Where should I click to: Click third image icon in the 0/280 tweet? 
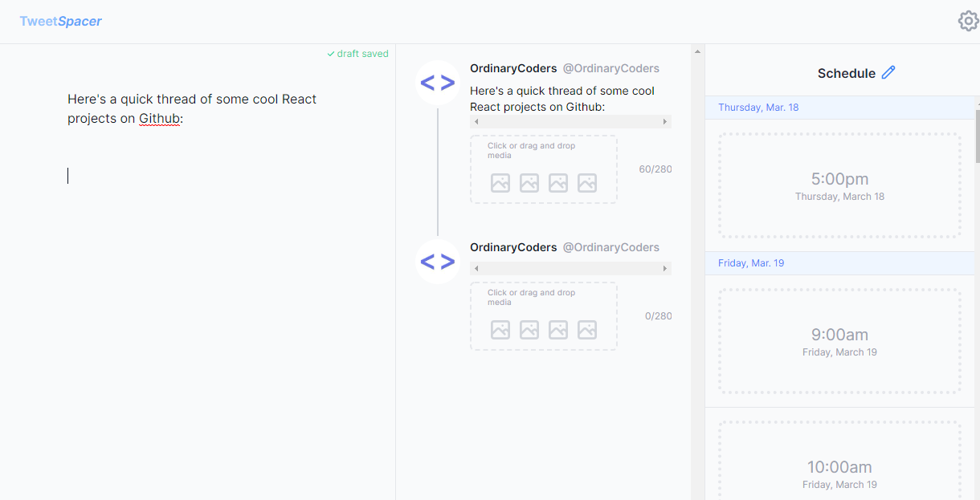pos(558,330)
